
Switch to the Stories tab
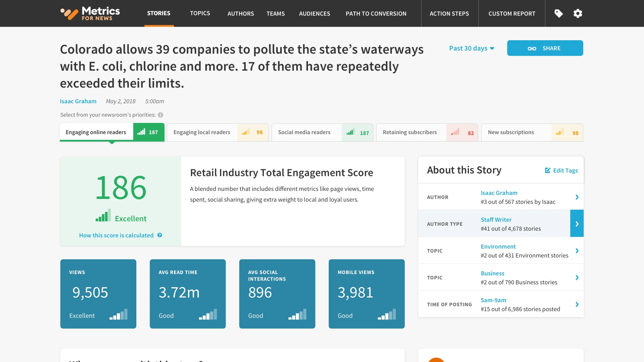[159, 13]
